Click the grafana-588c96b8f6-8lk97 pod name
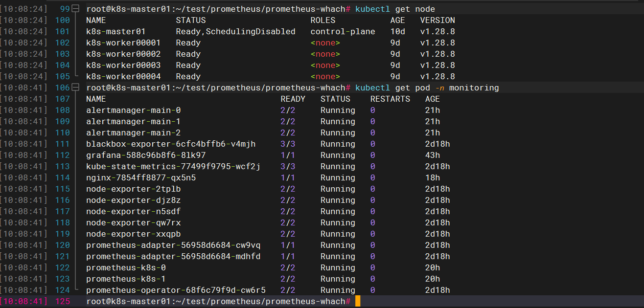 point(146,155)
